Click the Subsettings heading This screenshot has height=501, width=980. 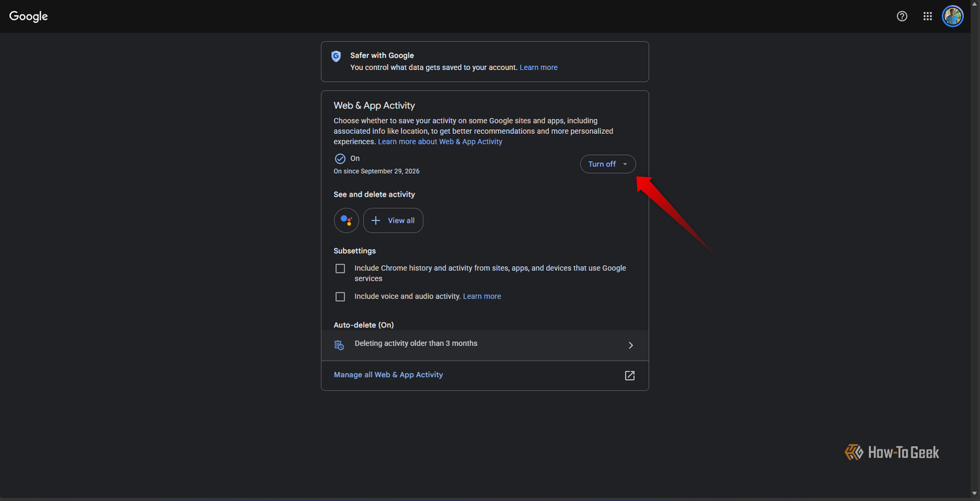355,251
